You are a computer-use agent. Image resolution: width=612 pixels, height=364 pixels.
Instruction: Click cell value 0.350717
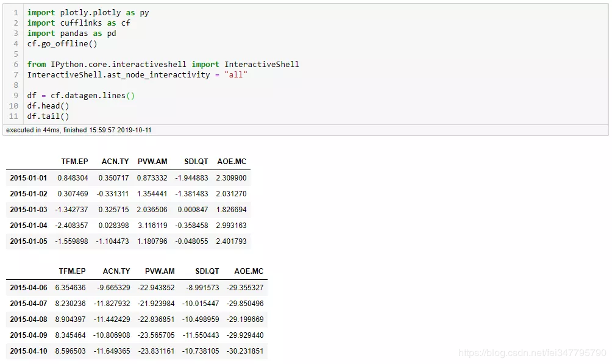[113, 177]
